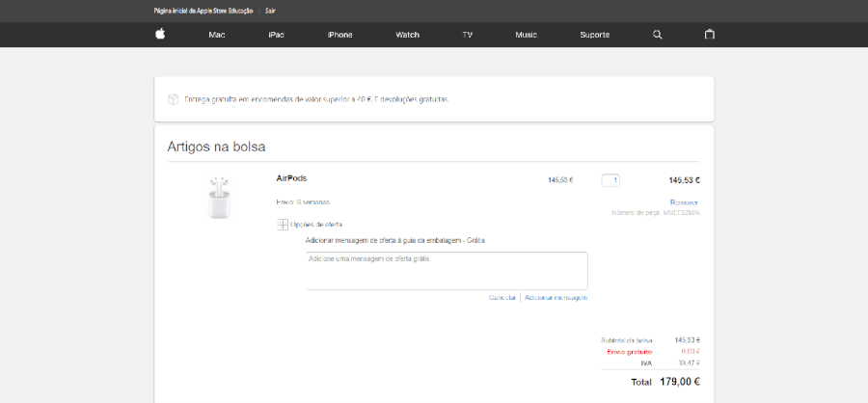Open the TV menu item
The width and height of the screenshot is (868, 403).
[467, 35]
